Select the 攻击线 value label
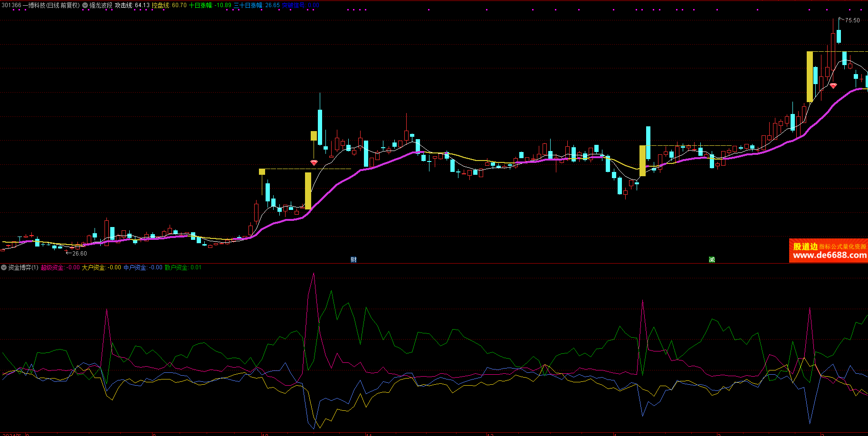Screen dimensions: 868x436 [132, 5]
